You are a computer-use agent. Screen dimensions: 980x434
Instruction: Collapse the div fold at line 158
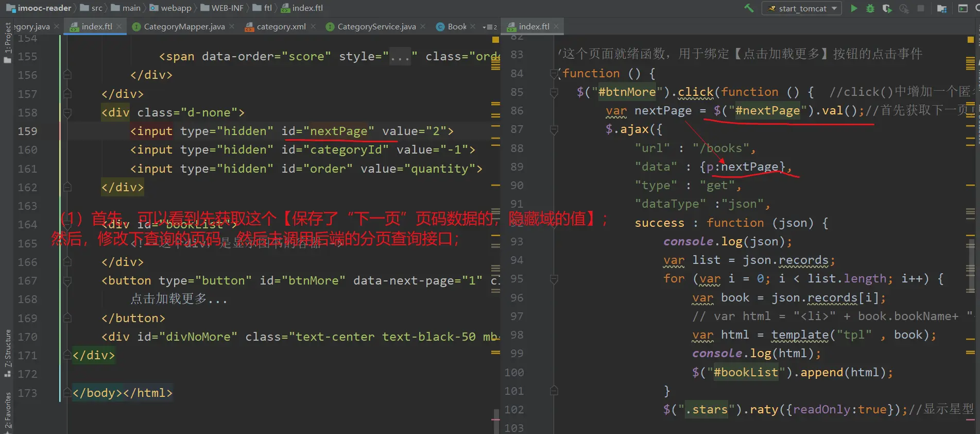(67, 112)
